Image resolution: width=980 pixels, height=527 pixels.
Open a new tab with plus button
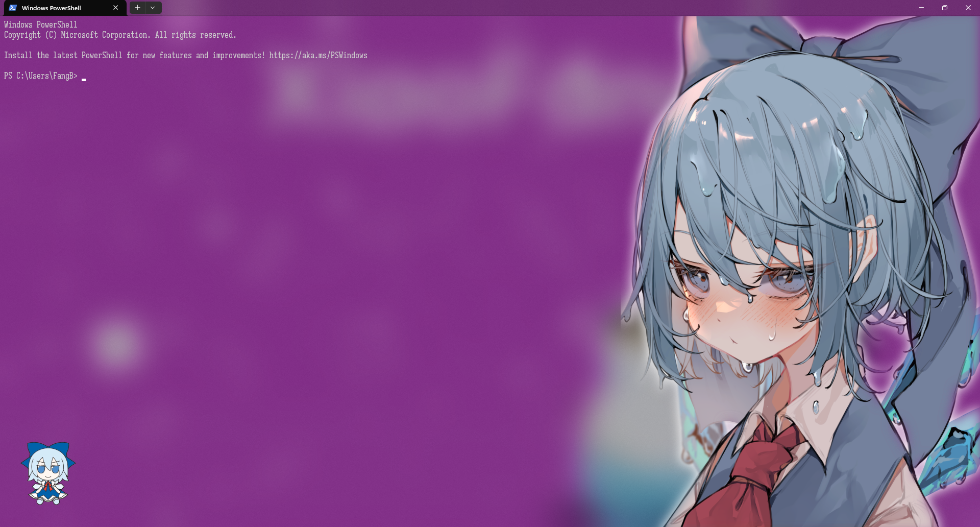tap(137, 8)
